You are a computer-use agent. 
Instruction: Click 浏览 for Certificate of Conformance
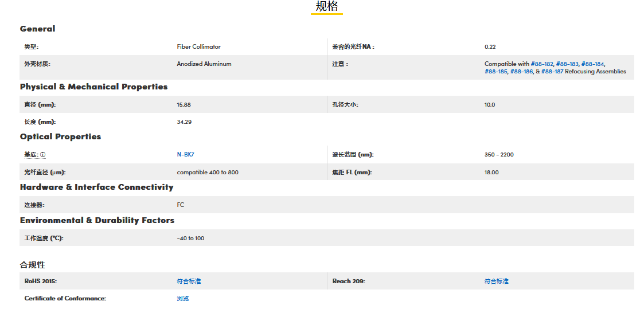183,299
